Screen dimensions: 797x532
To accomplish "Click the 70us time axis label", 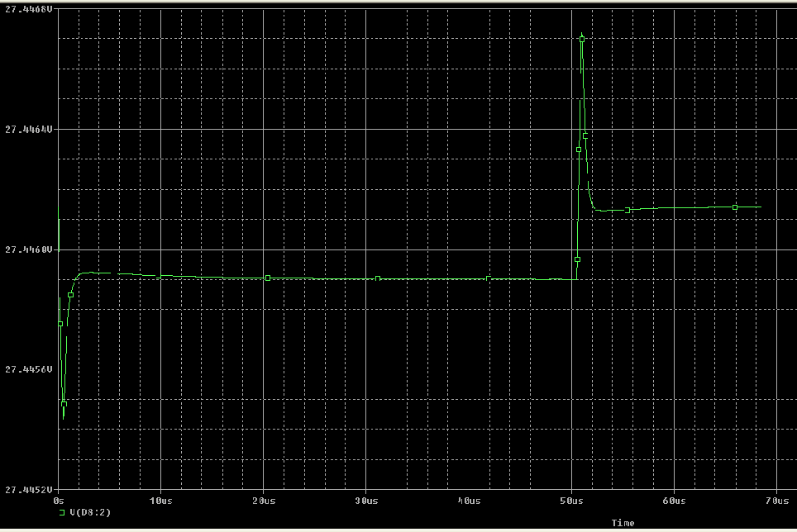I will click(777, 501).
